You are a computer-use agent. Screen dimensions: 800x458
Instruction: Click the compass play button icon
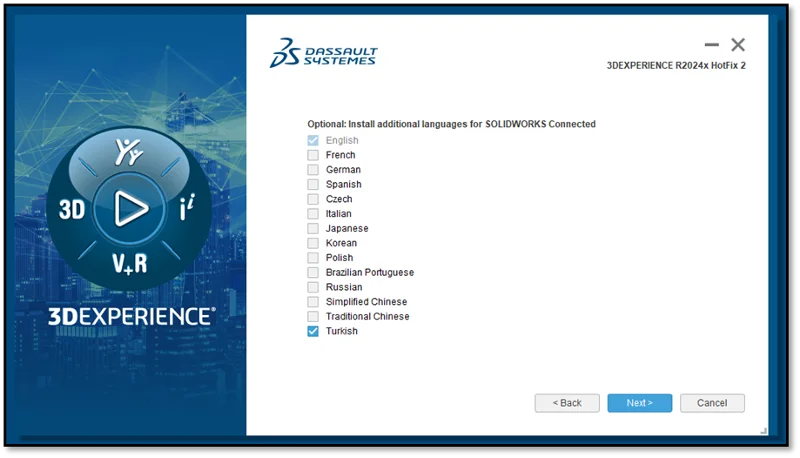[129, 208]
